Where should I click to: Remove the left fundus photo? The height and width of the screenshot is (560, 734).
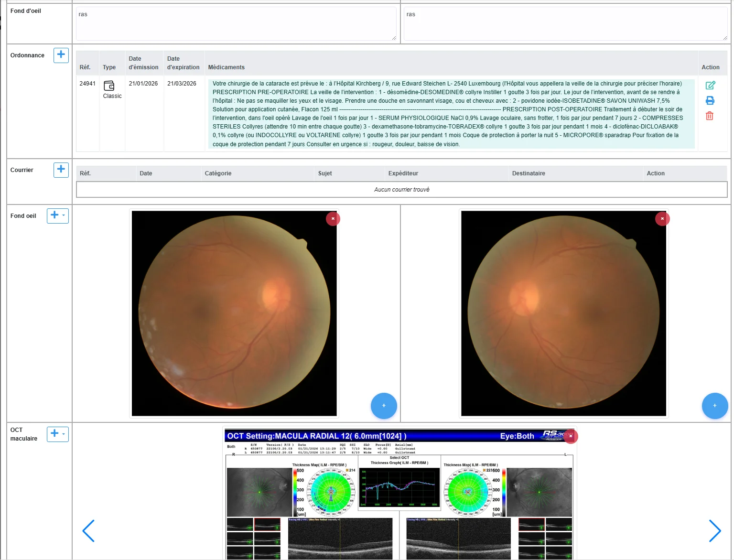[333, 218]
